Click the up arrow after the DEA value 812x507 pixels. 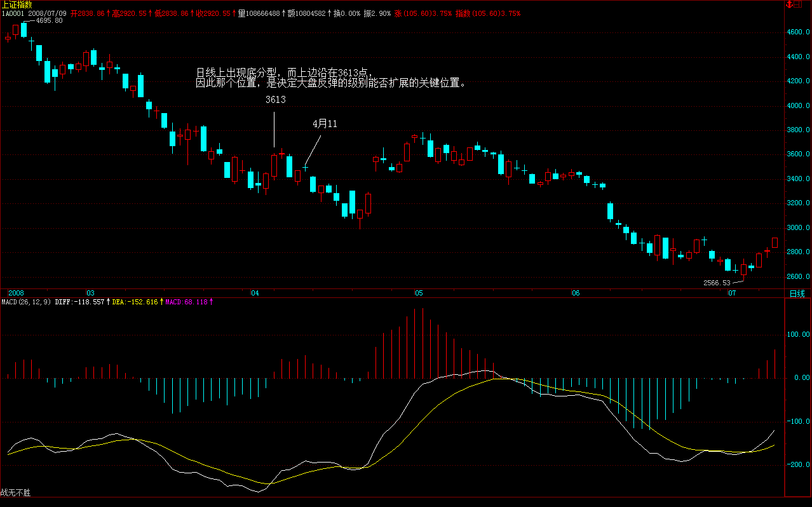pyautogui.click(x=161, y=302)
